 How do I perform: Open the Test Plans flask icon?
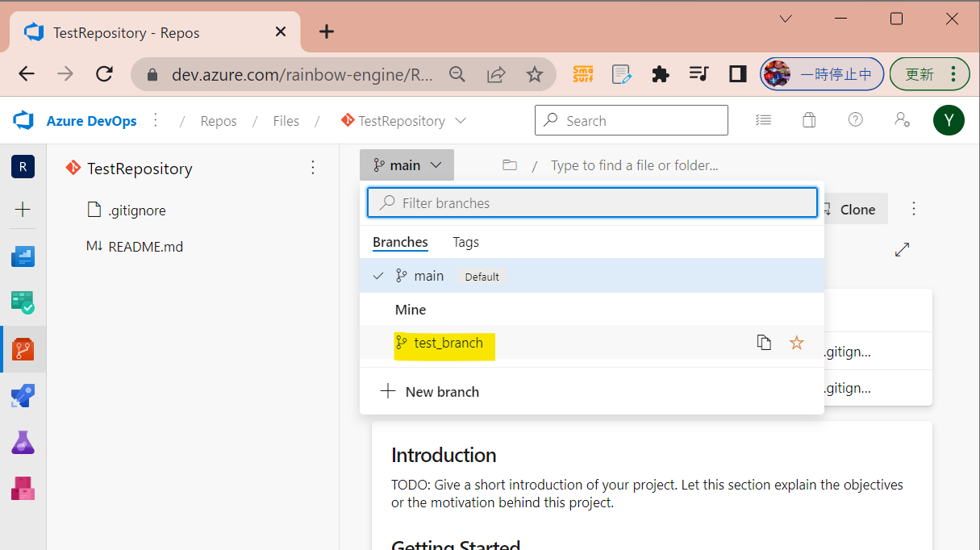pos(23,442)
